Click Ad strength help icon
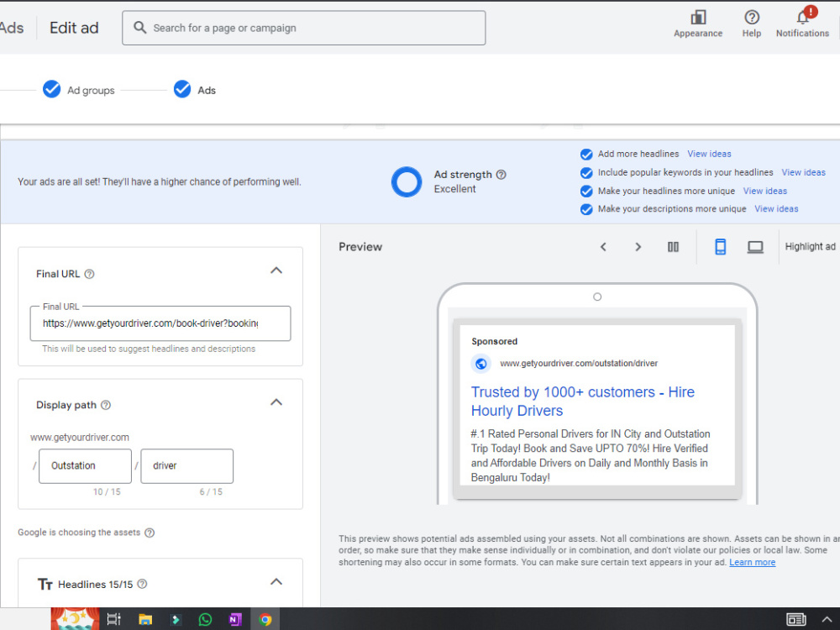Image resolution: width=840 pixels, height=630 pixels. [501, 175]
